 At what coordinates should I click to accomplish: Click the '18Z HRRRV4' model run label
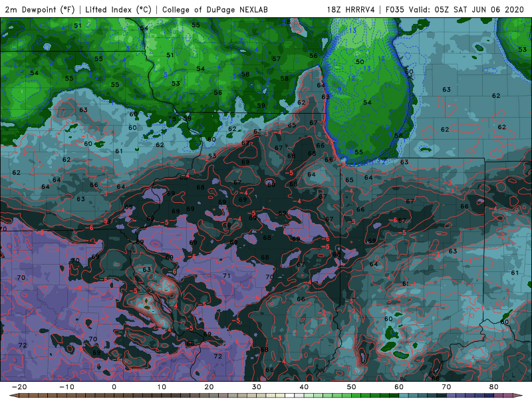(x=351, y=9)
